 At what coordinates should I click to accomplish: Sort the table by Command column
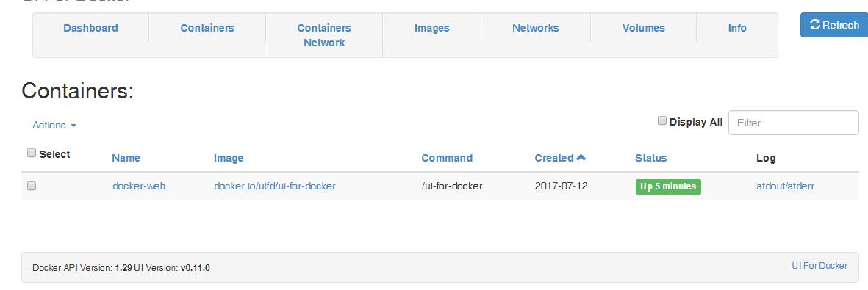click(447, 158)
